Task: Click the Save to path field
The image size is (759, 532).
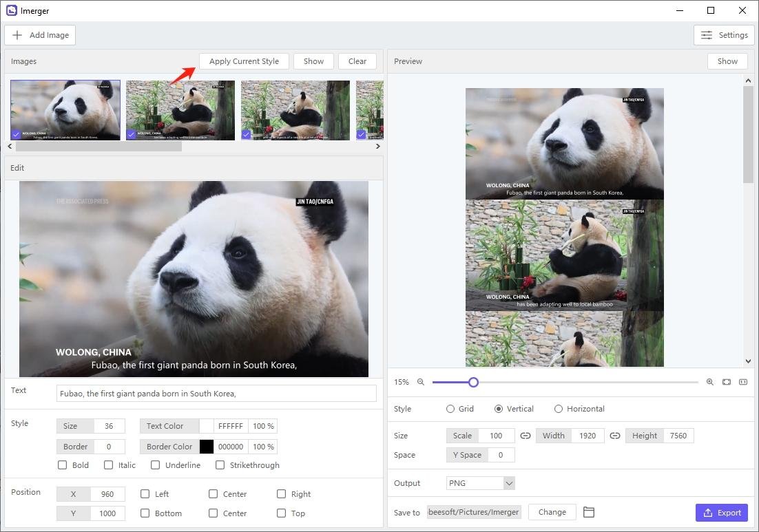Action: [x=474, y=512]
